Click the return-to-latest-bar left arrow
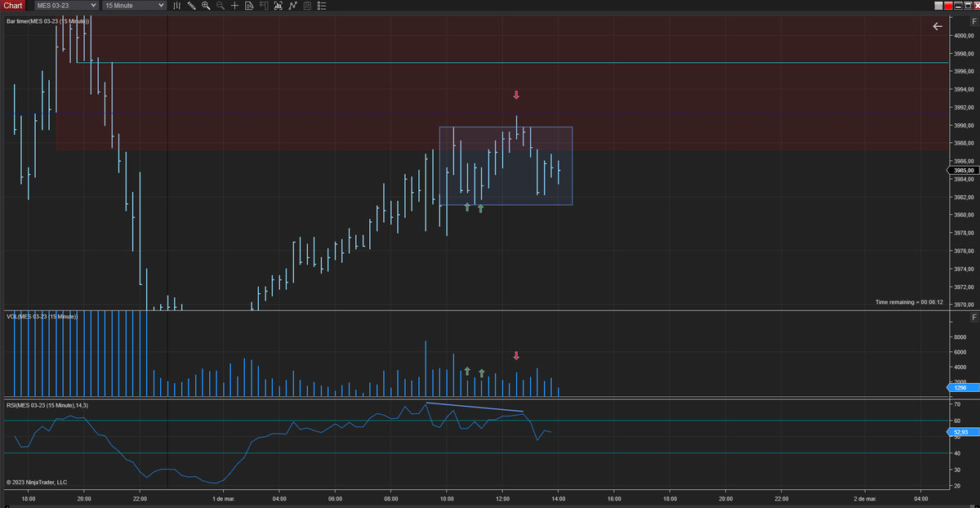The height and width of the screenshot is (508, 980). [x=938, y=27]
